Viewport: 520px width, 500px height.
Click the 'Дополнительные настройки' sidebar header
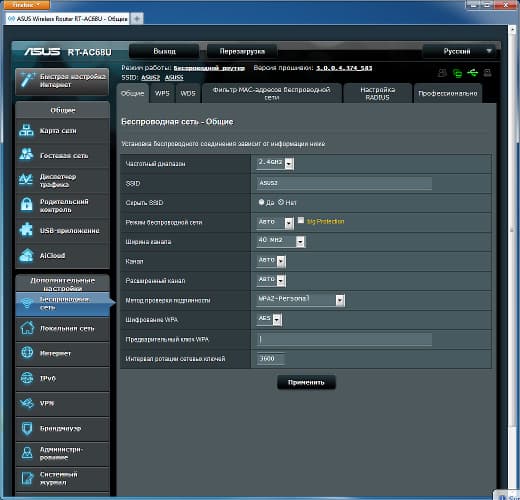(x=63, y=284)
